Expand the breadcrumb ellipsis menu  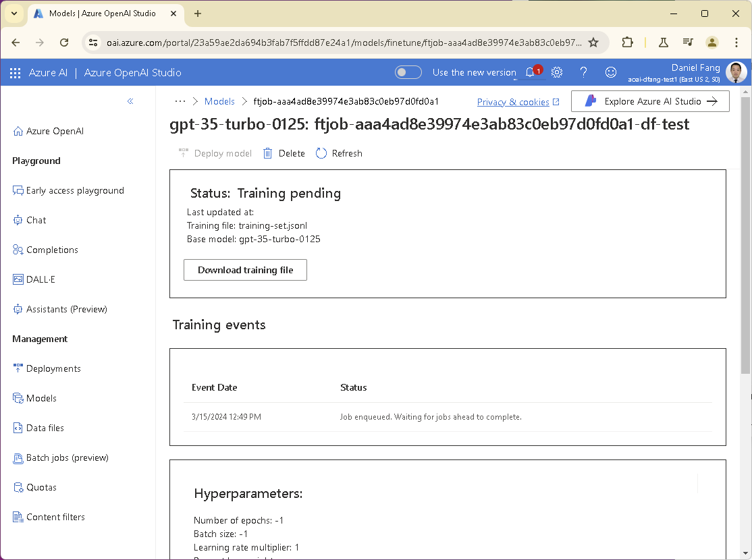[180, 101]
